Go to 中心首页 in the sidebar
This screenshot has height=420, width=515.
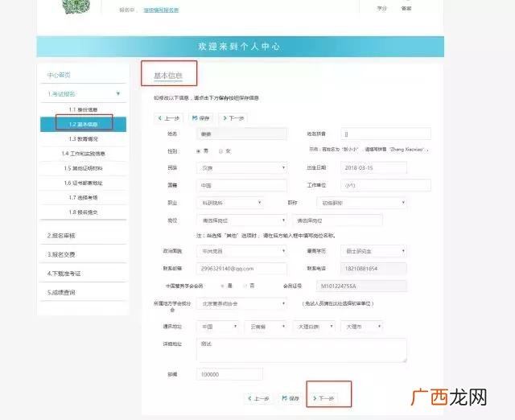59,75
